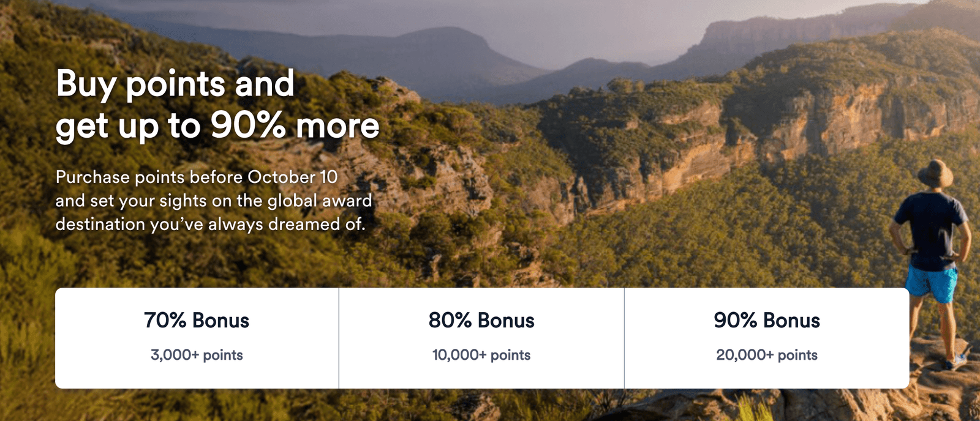
Task: Click divider between 80% and 90% cards
Action: tap(624, 338)
